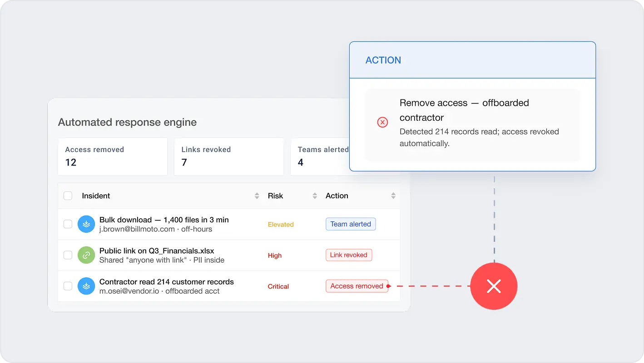Check the Bulk download incident checkbox
Image resolution: width=644 pixels, height=363 pixels.
(x=68, y=224)
